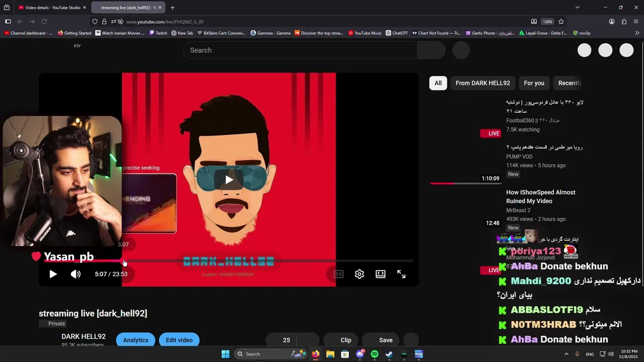
Task: Select the Recently uploaded chip
Action: point(569,83)
